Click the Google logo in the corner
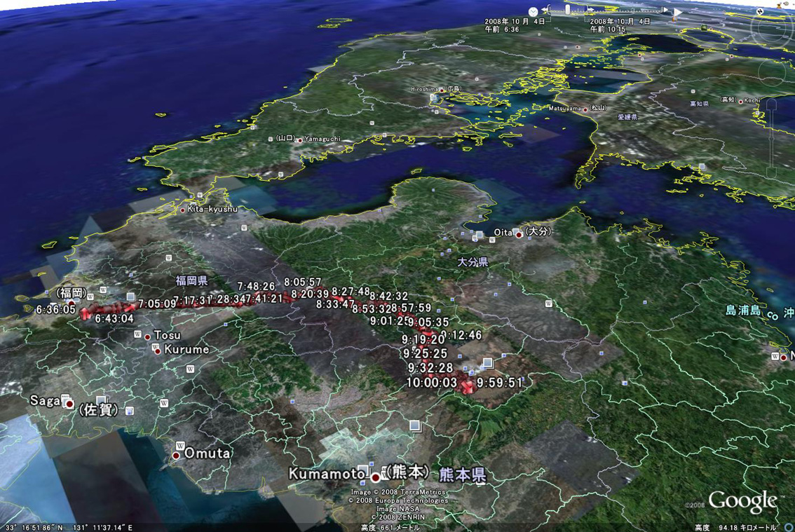 (x=742, y=501)
